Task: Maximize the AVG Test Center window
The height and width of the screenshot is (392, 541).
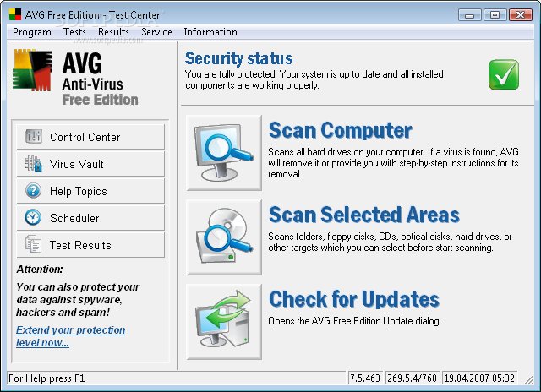Action: coord(495,15)
